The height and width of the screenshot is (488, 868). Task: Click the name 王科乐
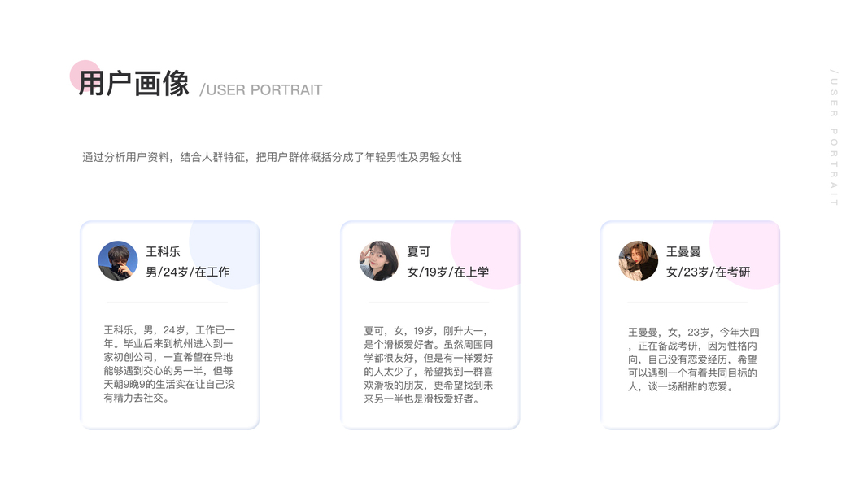click(x=163, y=252)
